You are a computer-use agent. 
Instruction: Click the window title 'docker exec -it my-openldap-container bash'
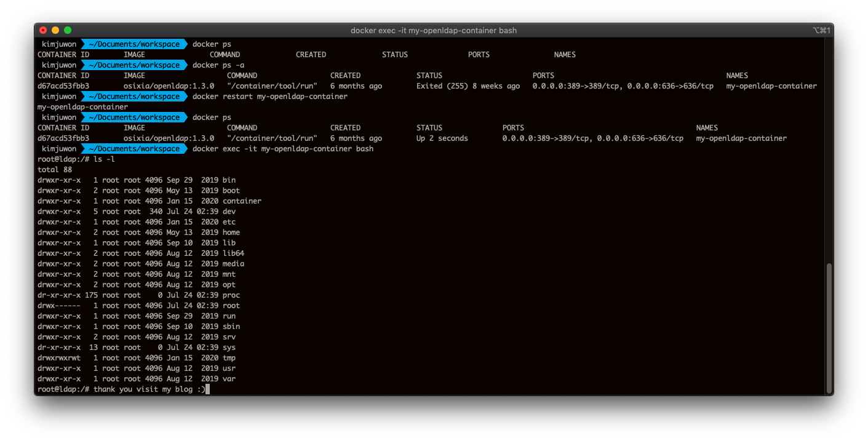tap(434, 30)
